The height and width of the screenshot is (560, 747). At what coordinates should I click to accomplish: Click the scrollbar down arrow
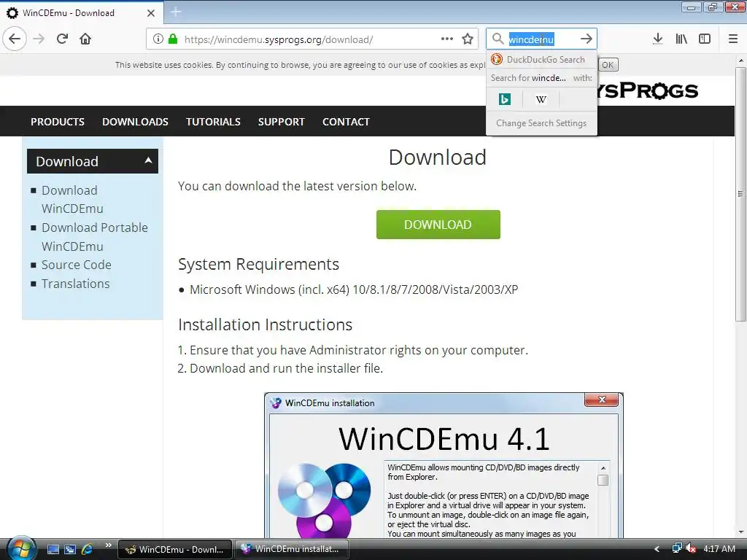(741, 532)
